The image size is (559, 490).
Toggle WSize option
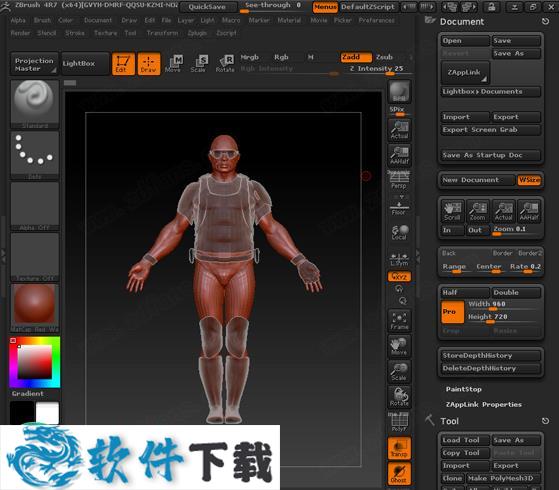(x=529, y=180)
